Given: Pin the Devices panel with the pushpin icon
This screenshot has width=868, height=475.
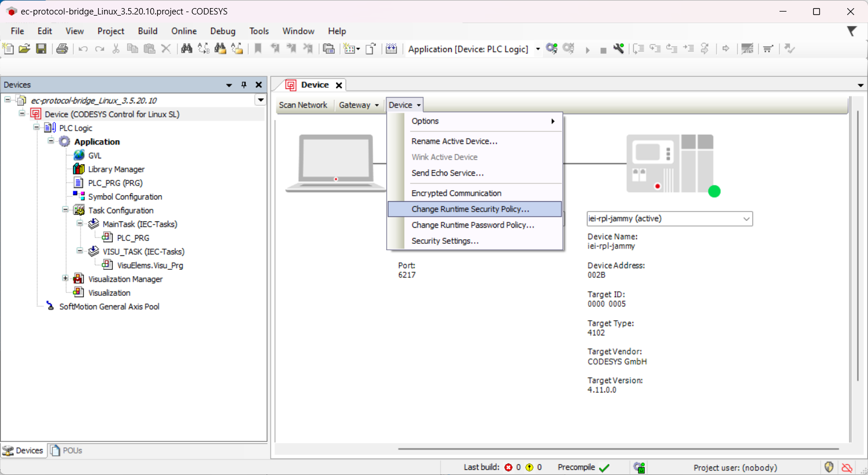Looking at the screenshot, I should (x=244, y=85).
